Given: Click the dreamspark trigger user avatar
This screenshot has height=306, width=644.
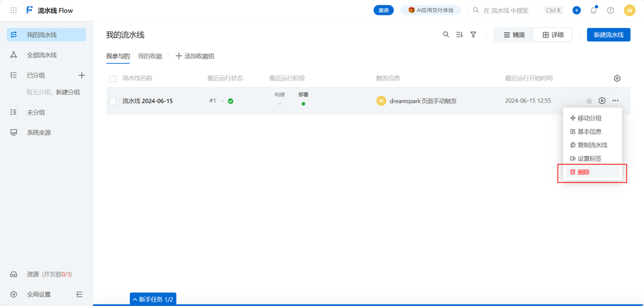Looking at the screenshot, I should point(381,100).
